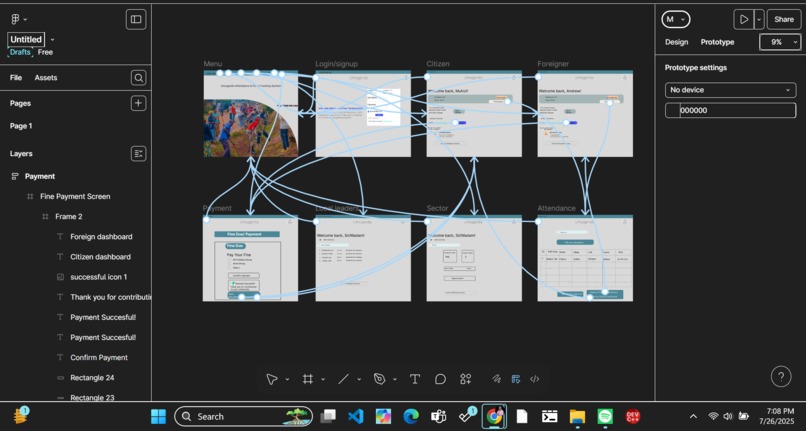Select the Foreigner frame label
The image size is (806, 431).
(x=553, y=64)
